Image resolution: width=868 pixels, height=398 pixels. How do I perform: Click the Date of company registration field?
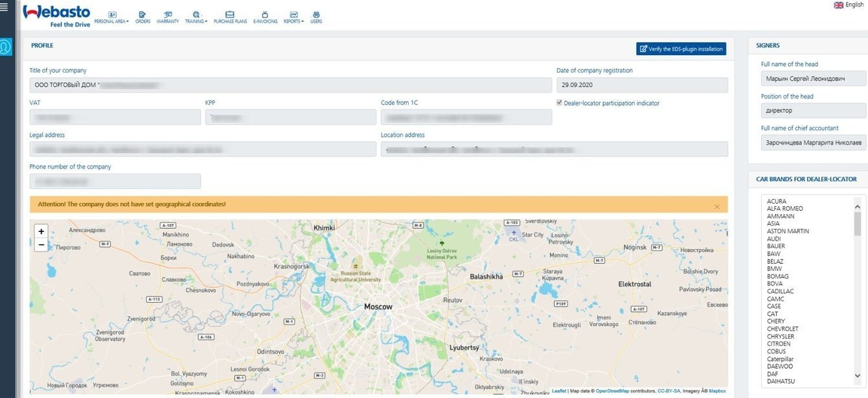[x=642, y=85]
